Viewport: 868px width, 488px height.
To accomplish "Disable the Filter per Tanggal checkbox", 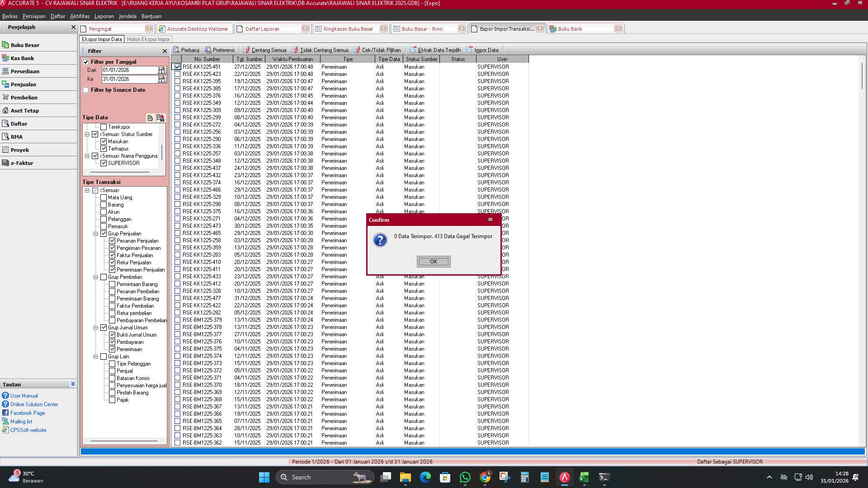I will pyautogui.click(x=86, y=61).
